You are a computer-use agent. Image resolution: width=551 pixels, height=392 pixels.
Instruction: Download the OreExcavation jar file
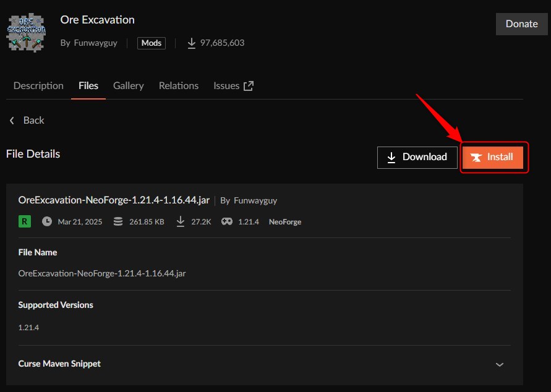(x=417, y=157)
